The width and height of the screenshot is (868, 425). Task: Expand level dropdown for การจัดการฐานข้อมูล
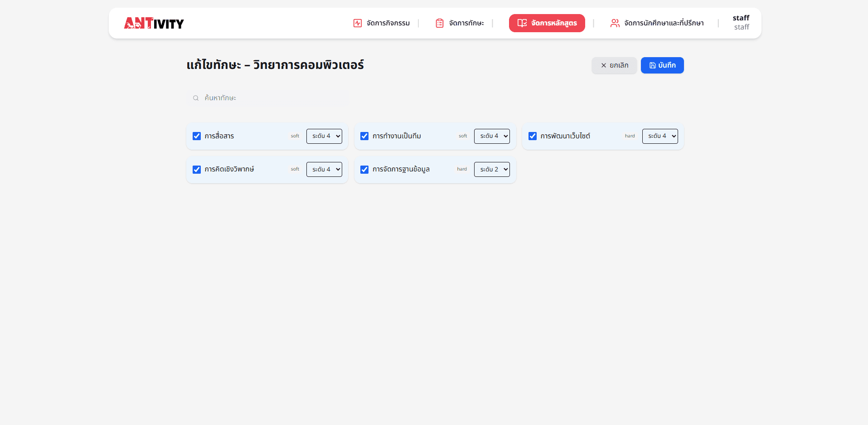492,170
